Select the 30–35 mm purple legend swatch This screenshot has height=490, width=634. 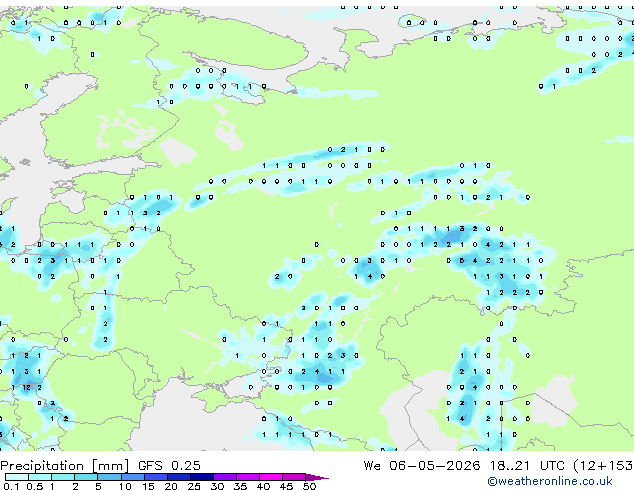[x=225, y=477]
